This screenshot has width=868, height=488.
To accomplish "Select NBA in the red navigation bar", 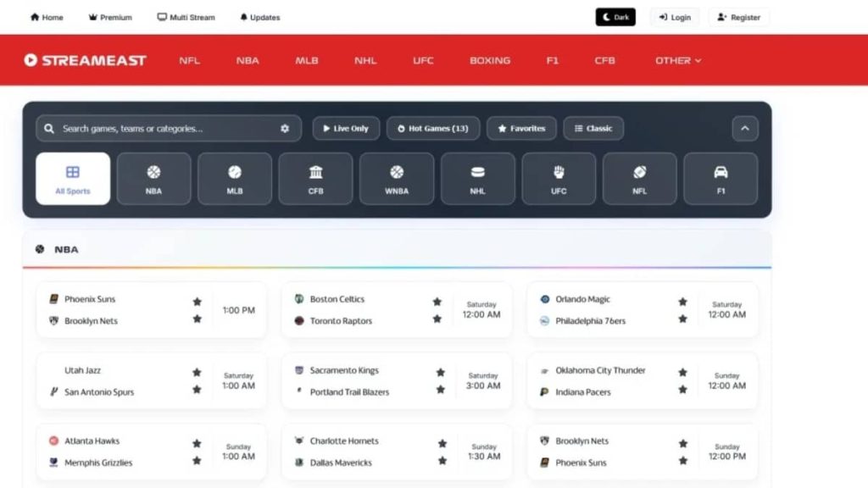I will (248, 60).
